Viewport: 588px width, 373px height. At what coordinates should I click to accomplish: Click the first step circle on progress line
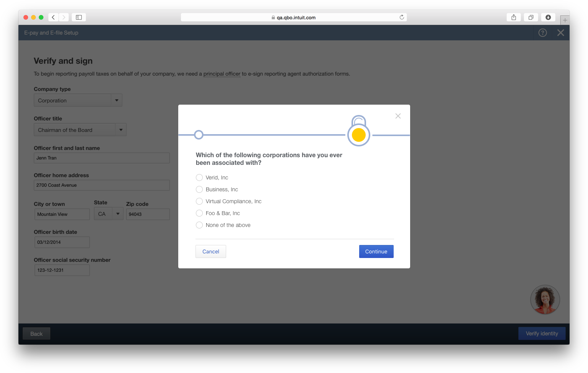coord(199,135)
